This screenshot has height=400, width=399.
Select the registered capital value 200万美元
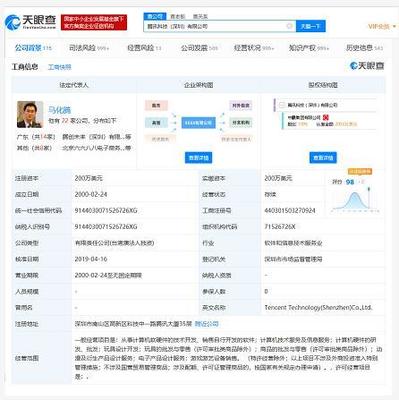point(89,178)
